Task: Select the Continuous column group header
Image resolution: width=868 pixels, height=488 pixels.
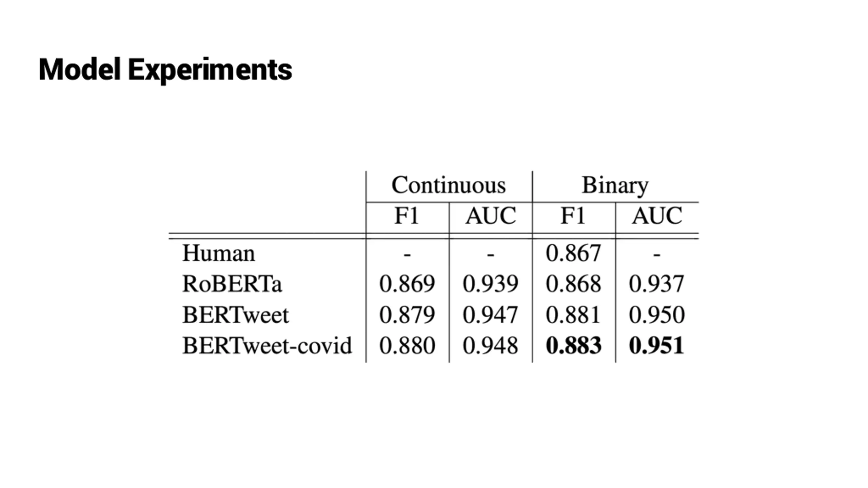Action: pyautogui.click(x=449, y=185)
